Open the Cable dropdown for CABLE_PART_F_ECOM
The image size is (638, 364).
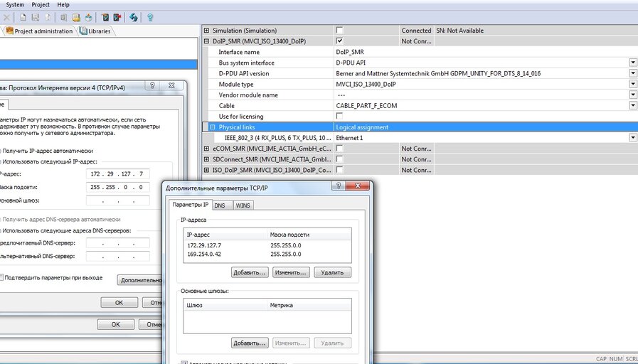tap(633, 105)
